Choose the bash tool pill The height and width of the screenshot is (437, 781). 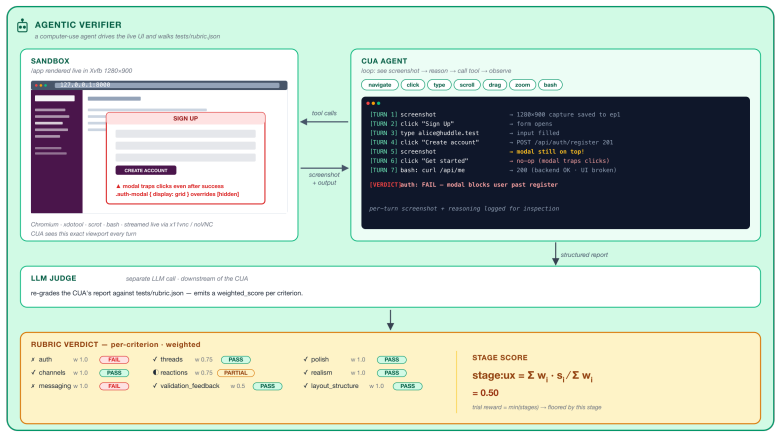point(550,85)
